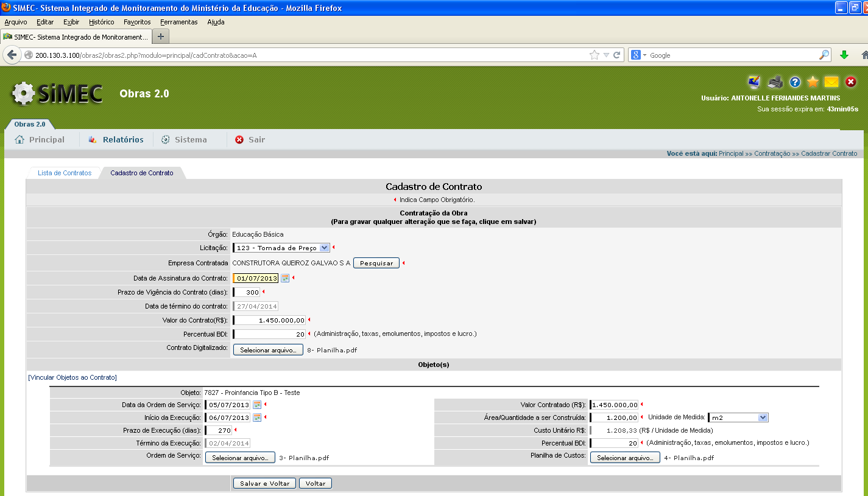Click the Pesquisar button for Empresa Contratada
Screen dimensions: 868x496
[376, 263]
